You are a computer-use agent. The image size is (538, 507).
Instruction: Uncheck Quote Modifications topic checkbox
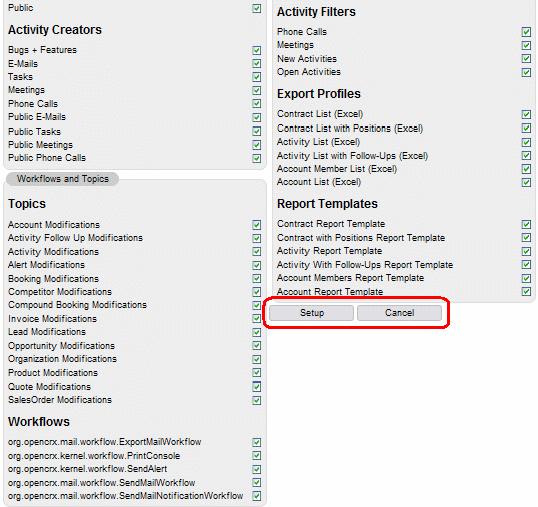[x=257, y=387]
